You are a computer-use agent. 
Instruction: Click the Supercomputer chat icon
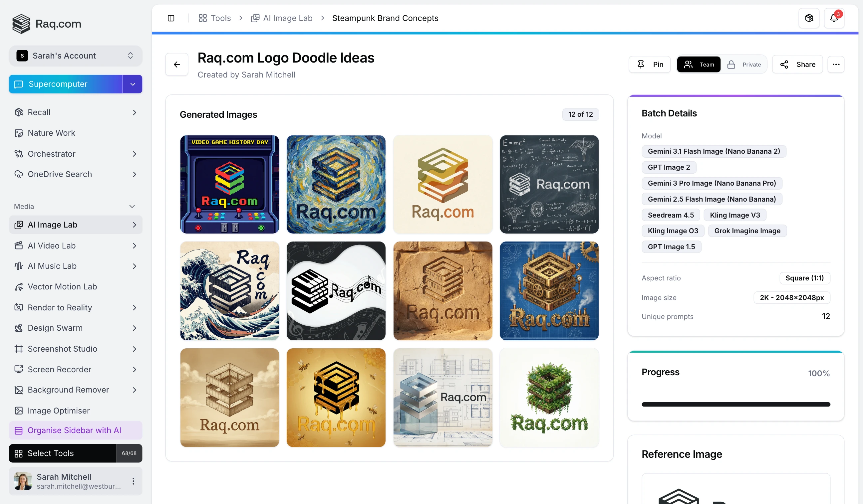(19, 84)
